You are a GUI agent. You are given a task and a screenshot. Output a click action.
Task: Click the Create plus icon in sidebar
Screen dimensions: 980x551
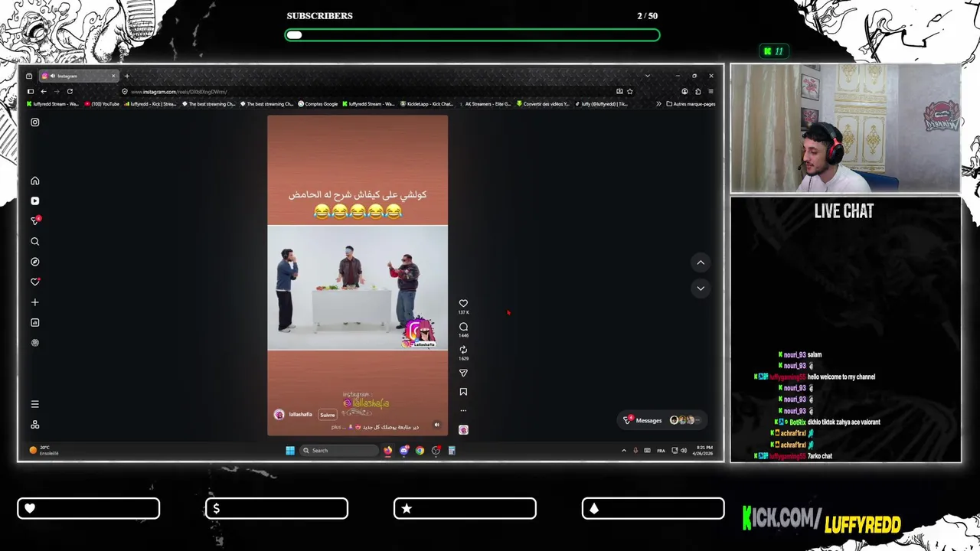(34, 302)
